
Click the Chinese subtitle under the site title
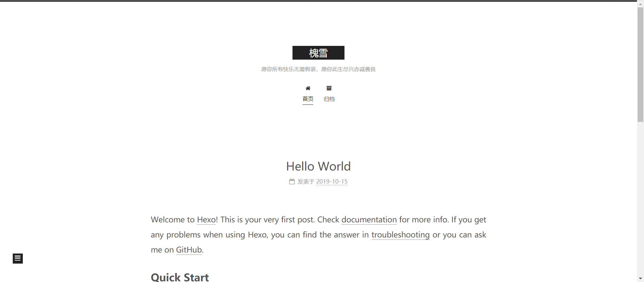(x=318, y=69)
